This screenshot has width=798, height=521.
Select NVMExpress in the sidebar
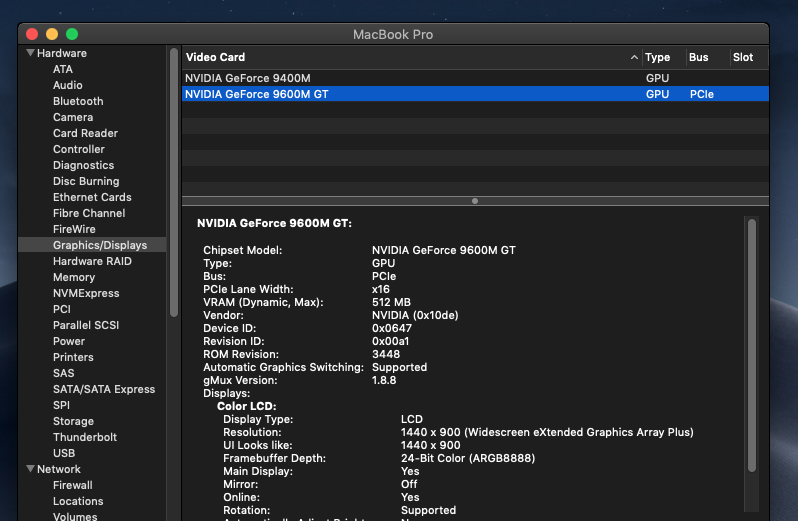pos(86,293)
